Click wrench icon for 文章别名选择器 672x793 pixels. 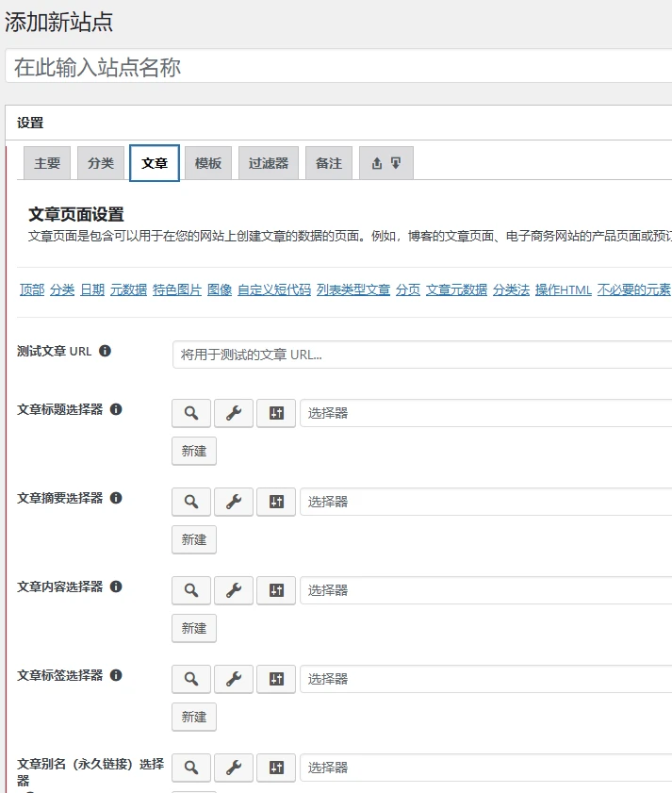coord(234,768)
